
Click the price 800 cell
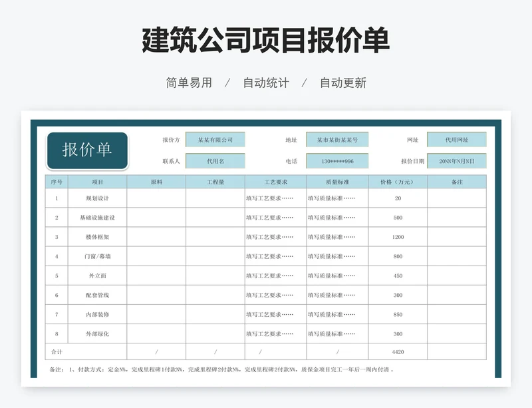pos(398,256)
